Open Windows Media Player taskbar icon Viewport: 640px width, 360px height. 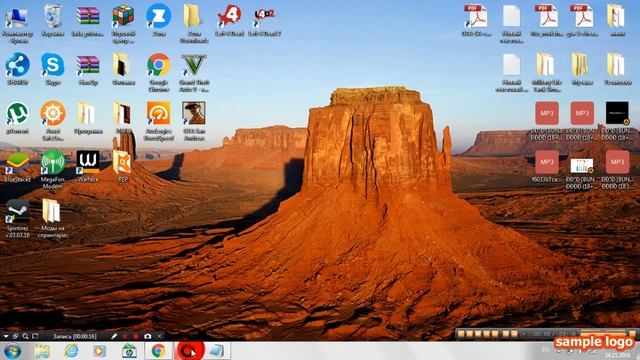click(100, 351)
